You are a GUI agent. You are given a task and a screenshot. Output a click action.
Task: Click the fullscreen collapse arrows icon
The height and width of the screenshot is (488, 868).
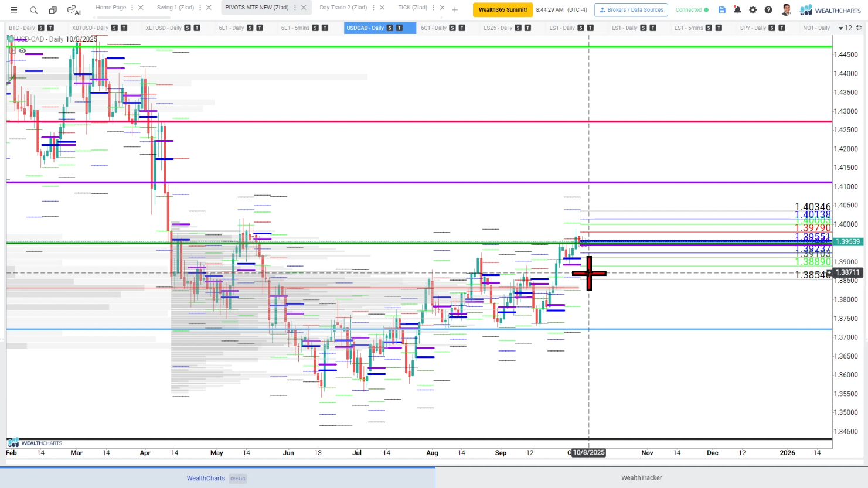click(x=859, y=28)
